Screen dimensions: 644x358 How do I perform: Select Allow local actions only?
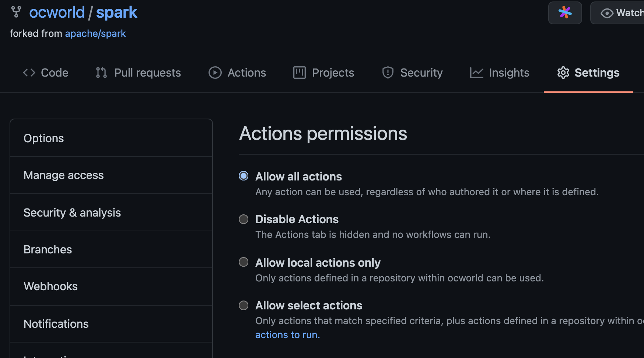click(244, 262)
